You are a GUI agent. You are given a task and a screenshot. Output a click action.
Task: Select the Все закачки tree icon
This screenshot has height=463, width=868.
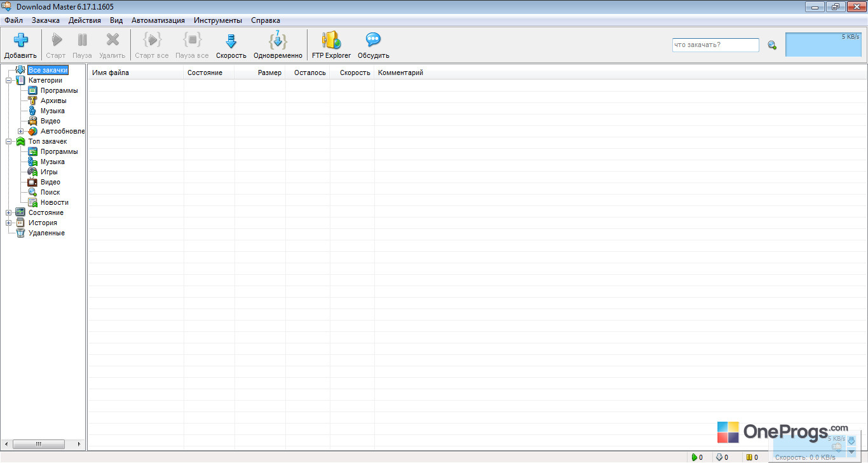20,70
